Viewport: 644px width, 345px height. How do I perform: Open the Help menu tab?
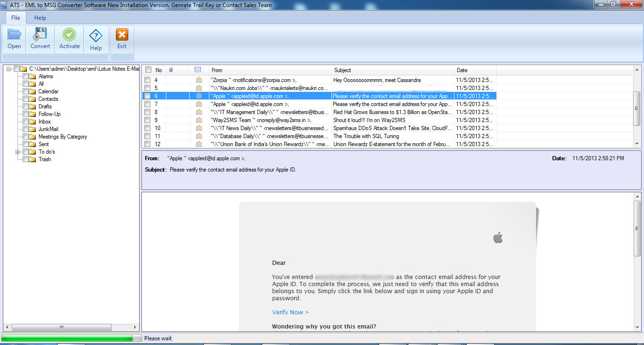point(40,17)
